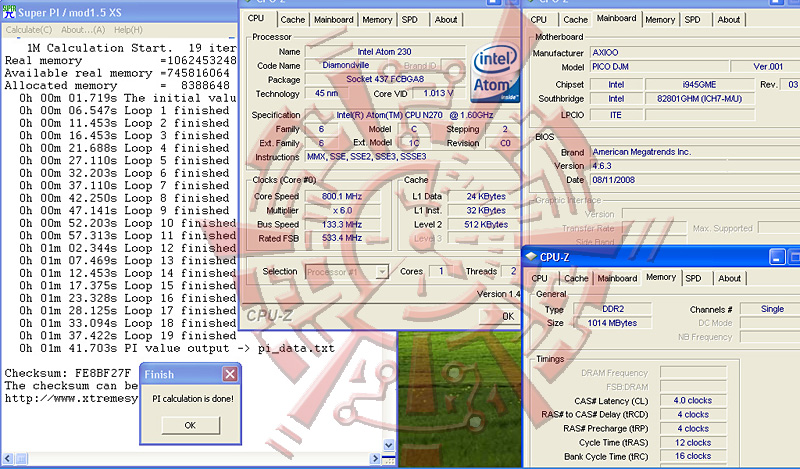The height and width of the screenshot is (469, 800).
Task: Minimize the CPU-Z Memory window
Action: point(777,257)
